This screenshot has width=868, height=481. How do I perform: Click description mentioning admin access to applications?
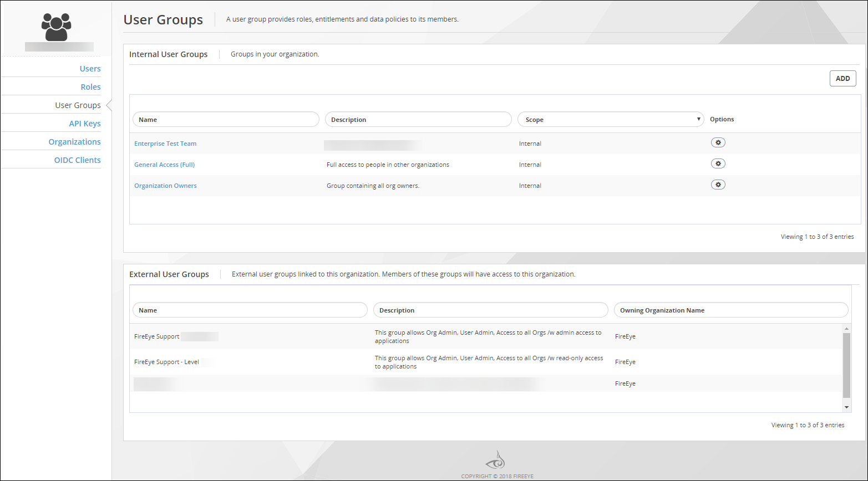point(488,337)
